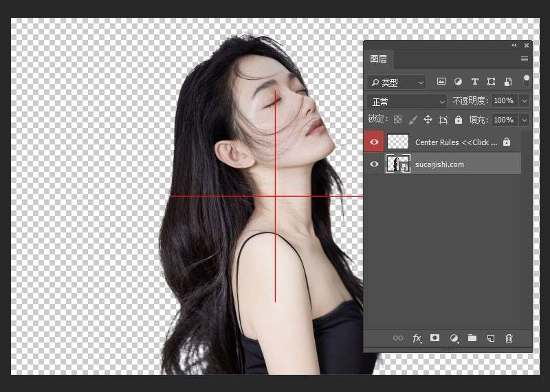Hide the sucaijishi.com layer eye

(374, 164)
